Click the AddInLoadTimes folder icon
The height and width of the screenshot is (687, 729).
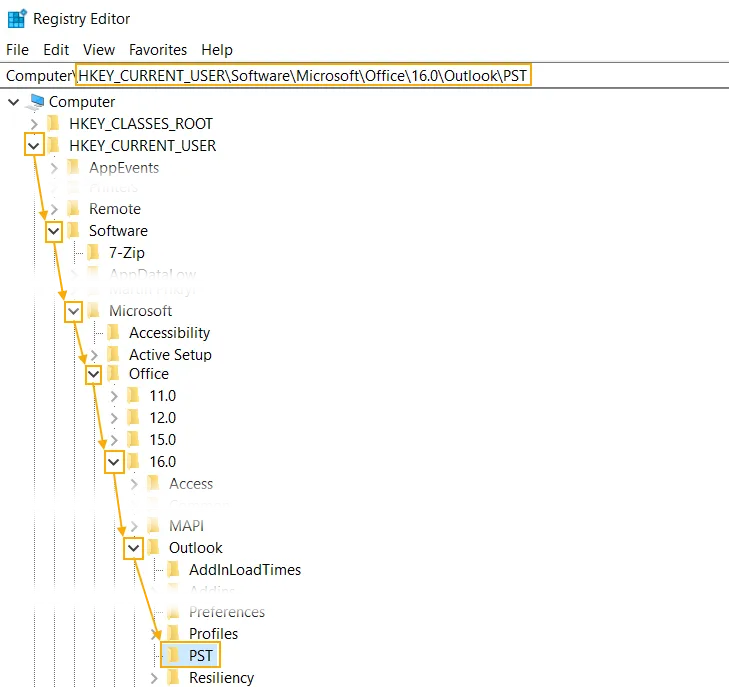click(x=173, y=570)
